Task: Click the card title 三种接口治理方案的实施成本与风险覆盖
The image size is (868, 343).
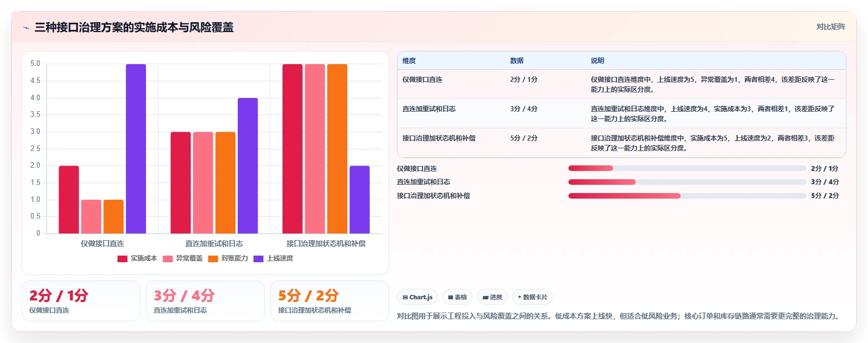Action: coord(134,27)
